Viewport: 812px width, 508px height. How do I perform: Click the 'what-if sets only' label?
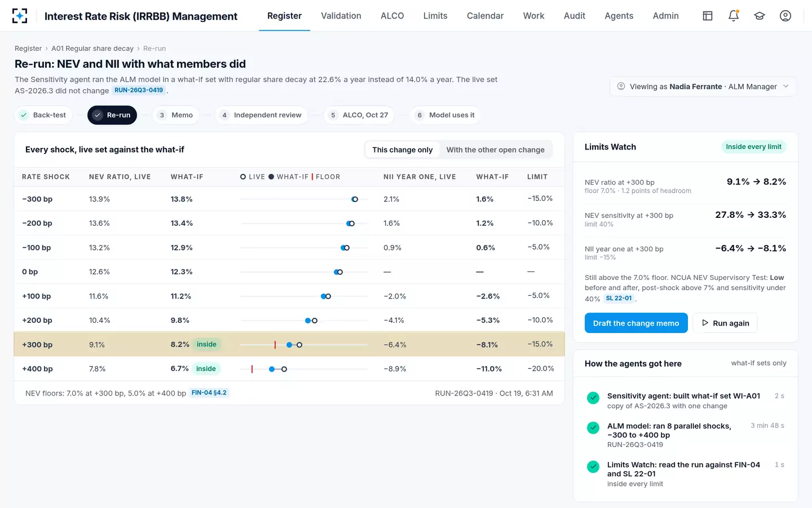(x=759, y=363)
